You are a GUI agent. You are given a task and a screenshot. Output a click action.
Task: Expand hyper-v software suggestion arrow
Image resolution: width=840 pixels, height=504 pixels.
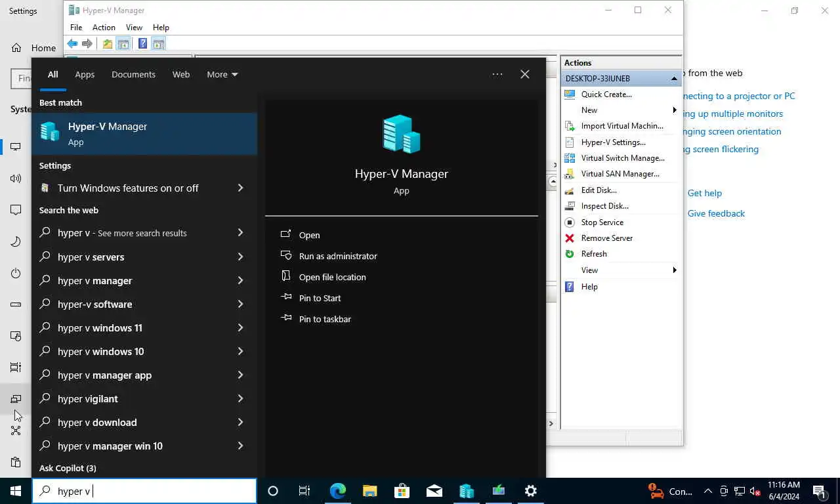240,304
